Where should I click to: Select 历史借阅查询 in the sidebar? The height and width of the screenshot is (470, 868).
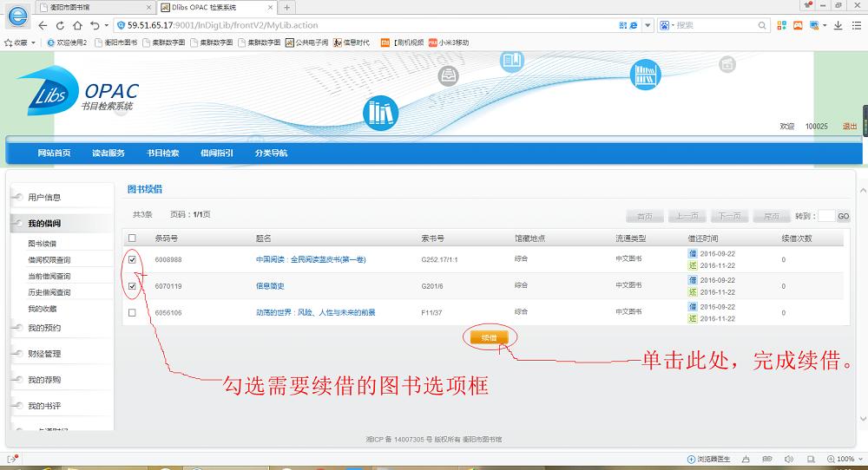(49, 292)
